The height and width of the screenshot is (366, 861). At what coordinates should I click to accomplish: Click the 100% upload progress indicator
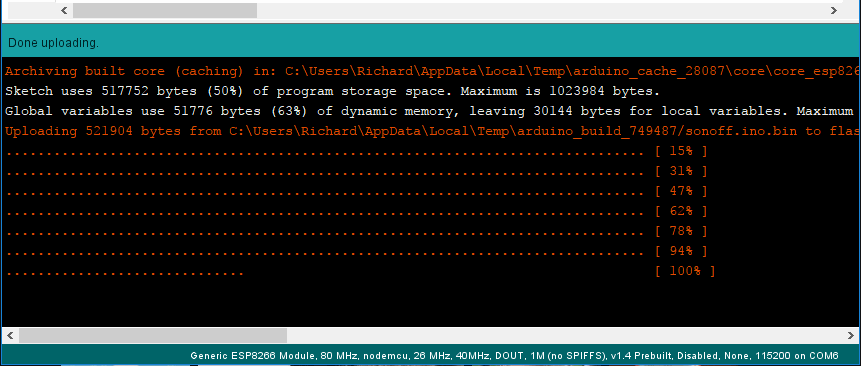pyautogui.click(x=685, y=271)
